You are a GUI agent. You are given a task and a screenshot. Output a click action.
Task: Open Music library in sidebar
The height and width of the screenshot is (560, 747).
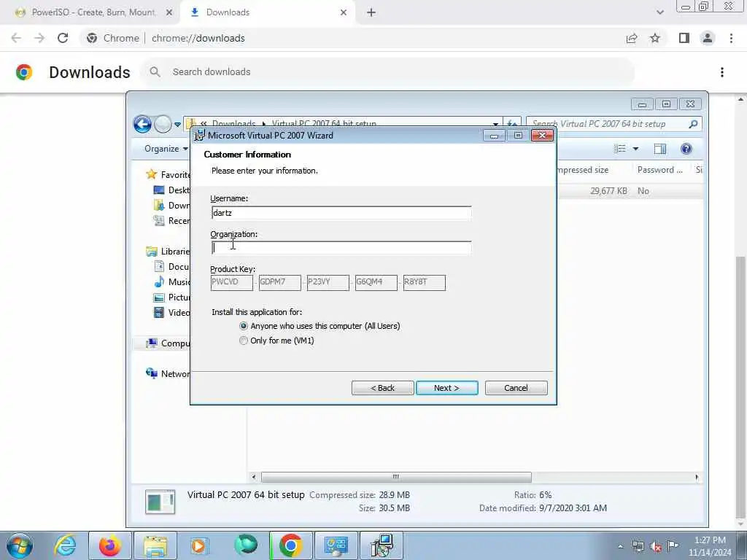pyautogui.click(x=171, y=281)
